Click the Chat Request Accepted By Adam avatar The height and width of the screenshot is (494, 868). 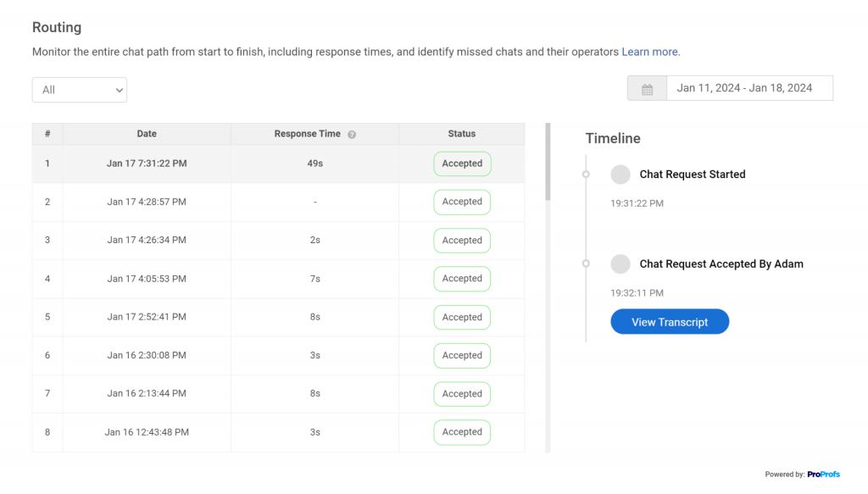[x=620, y=264]
